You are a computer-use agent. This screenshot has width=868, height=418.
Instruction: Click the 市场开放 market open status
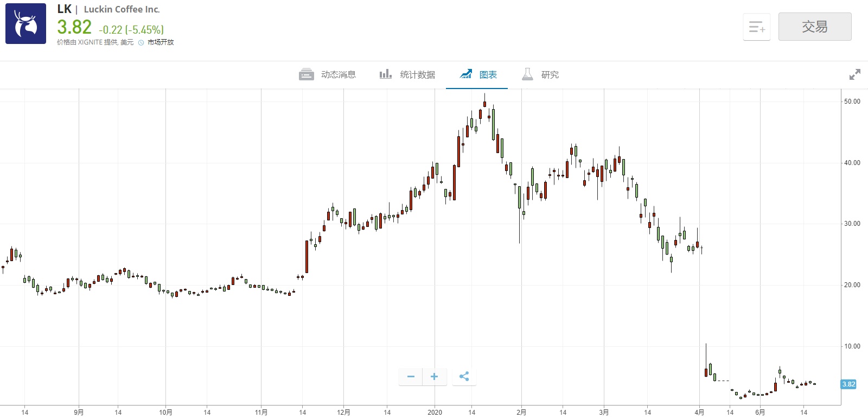[161, 42]
